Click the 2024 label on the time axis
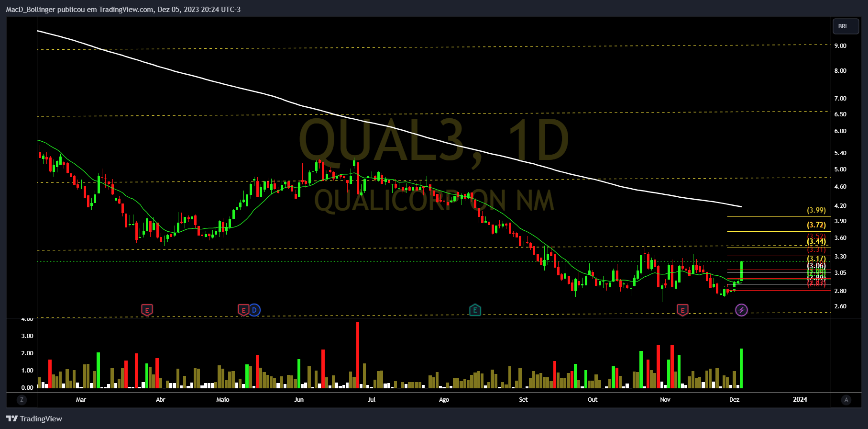The height and width of the screenshot is (429, 868). tap(800, 400)
